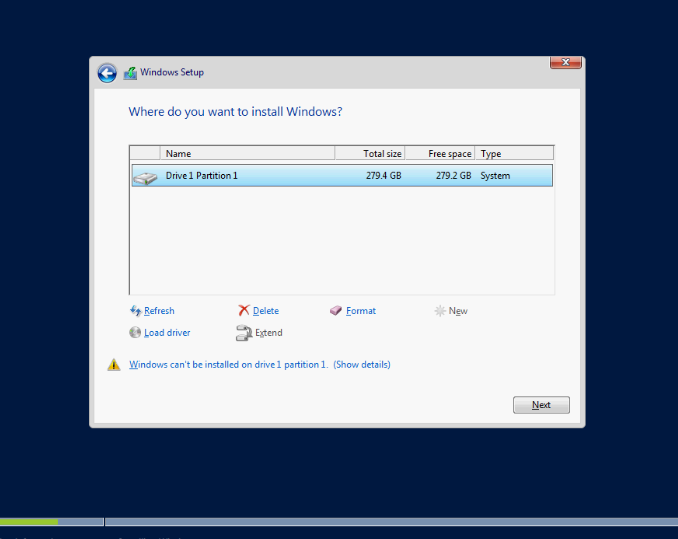Refresh the partition list
678x539 pixels.
tap(159, 311)
